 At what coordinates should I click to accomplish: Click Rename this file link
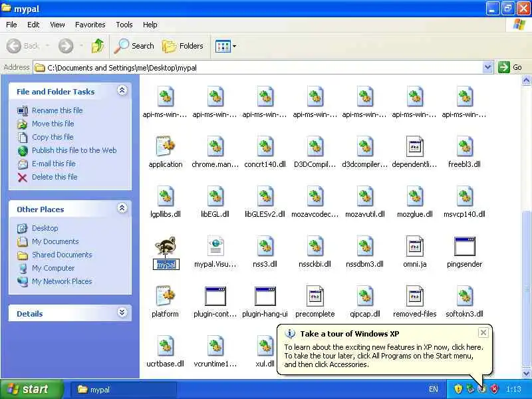point(57,110)
